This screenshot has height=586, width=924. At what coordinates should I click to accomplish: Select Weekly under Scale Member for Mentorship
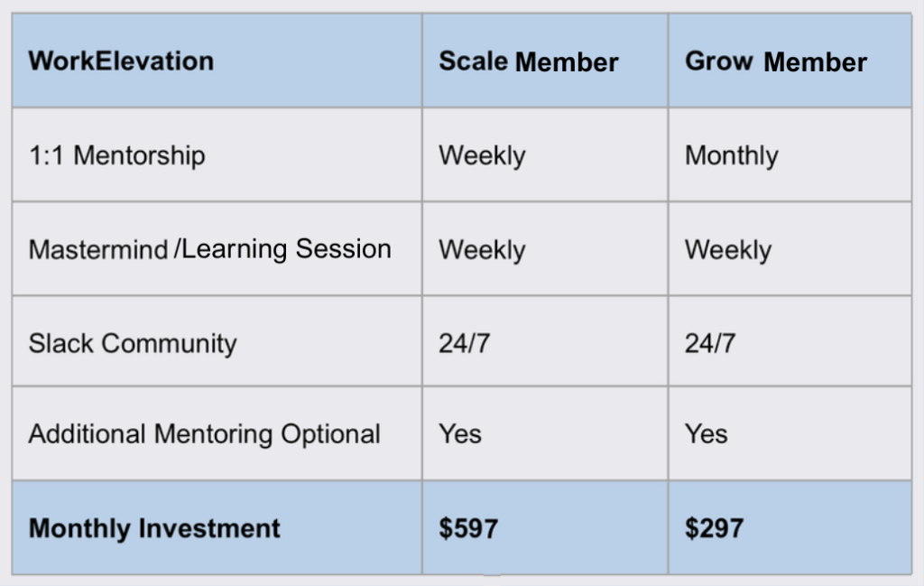545,154
